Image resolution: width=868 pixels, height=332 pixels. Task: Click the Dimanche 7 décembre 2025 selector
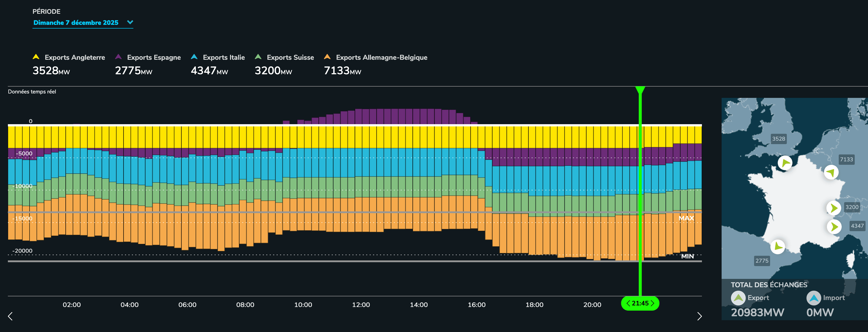76,23
